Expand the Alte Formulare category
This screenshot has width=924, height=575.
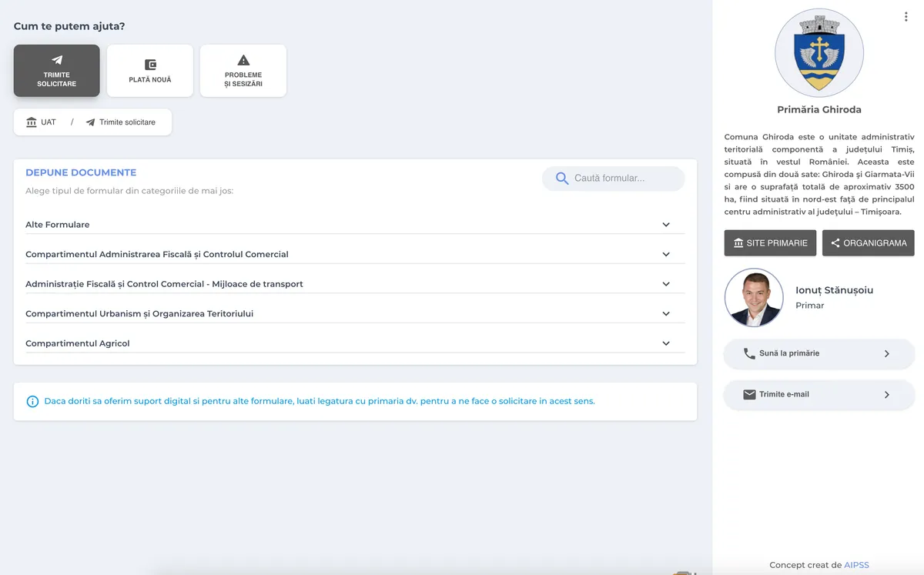point(355,225)
